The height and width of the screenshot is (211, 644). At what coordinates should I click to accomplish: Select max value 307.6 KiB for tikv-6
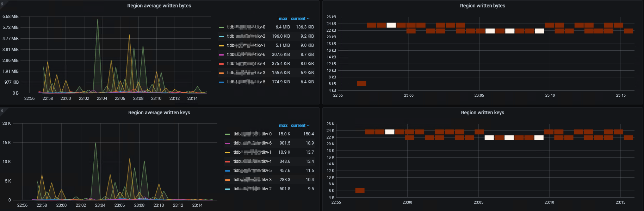click(281, 55)
